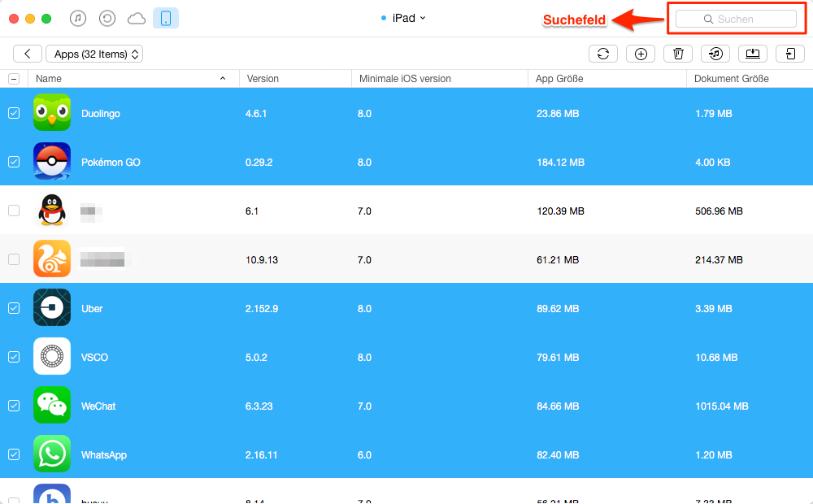Uncheck the WeChat checkbox
The image size is (813, 504).
click(x=14, y=406)
